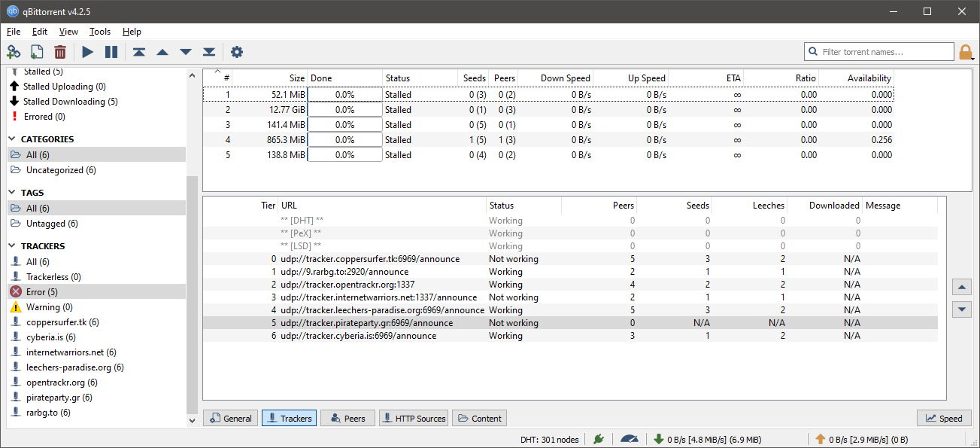Switch to the HTTP Sources tab
This screenshot has width=980, height=448.
[414, 418]
